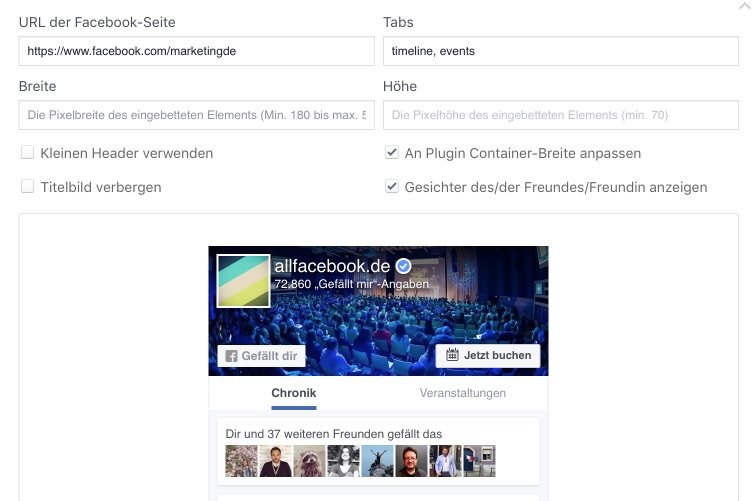Open the black-and-white woman friend photo
753x501 pixels.
[343, 461]
